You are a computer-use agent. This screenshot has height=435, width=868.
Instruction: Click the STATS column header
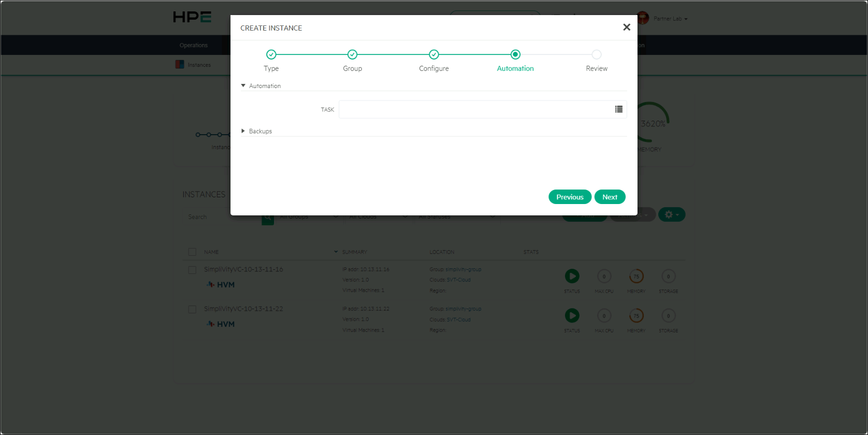(x=531, y=252)
